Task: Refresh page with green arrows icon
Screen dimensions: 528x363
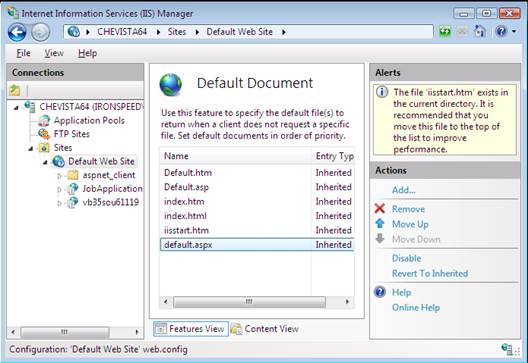Action: click(445, 32)
